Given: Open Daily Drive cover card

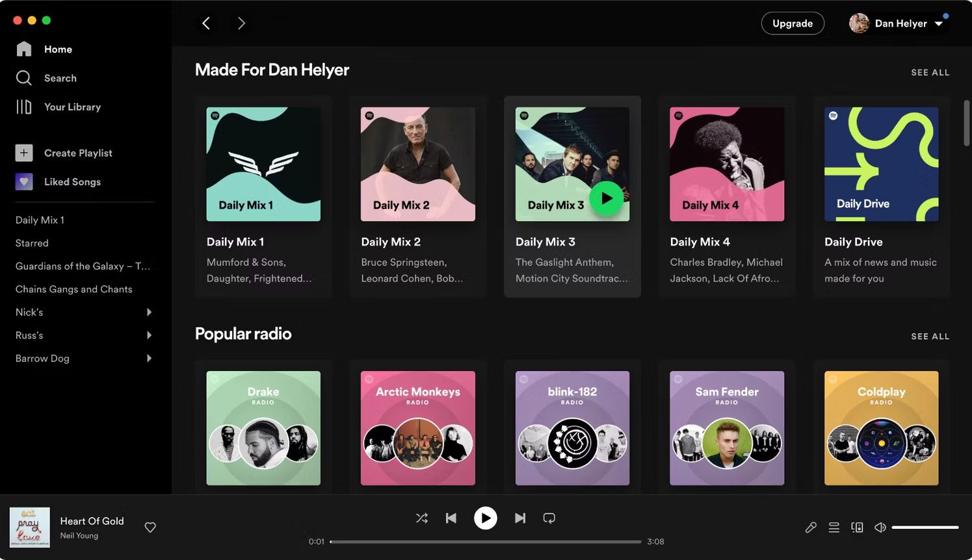Looking at the screenshot, I should pos(882,164).
